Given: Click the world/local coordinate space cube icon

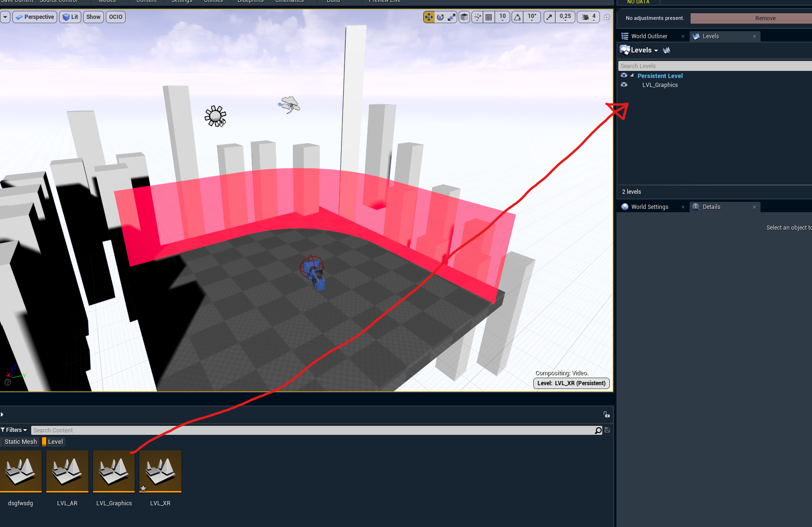Looking at the screenshot, I should 464,17.
